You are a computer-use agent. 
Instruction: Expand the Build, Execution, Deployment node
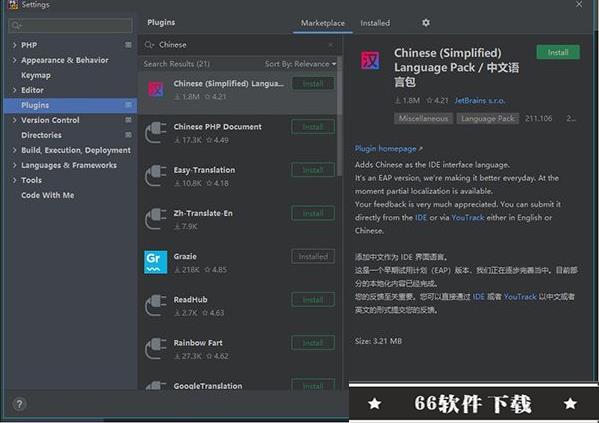coord(14,150)
